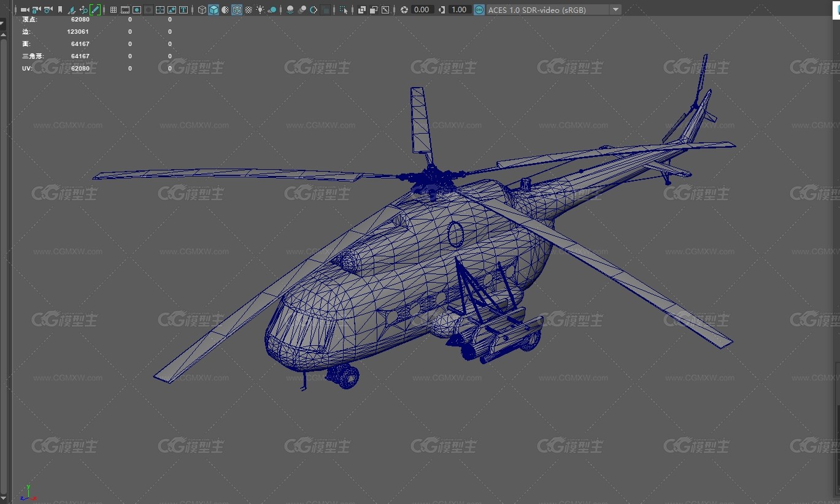Click the 三角形 triangle count label

click(x=33, y=56)
